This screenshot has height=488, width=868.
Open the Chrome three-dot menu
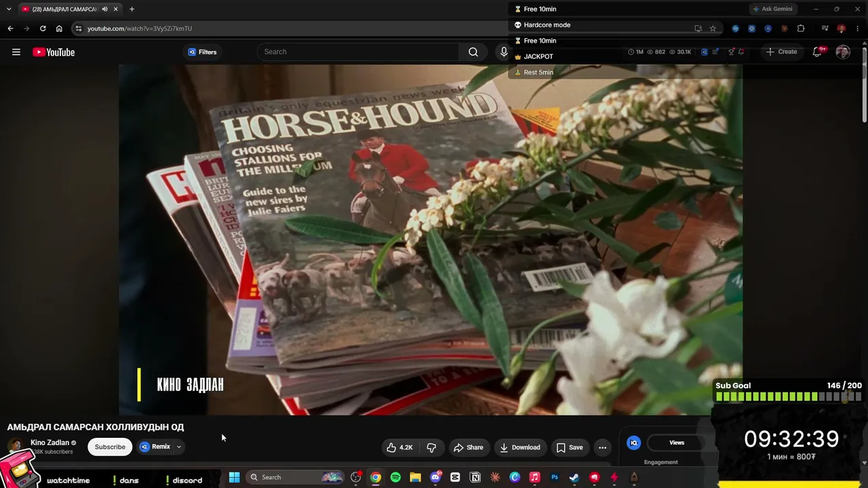pyautogui.click(x=857, y=28)
